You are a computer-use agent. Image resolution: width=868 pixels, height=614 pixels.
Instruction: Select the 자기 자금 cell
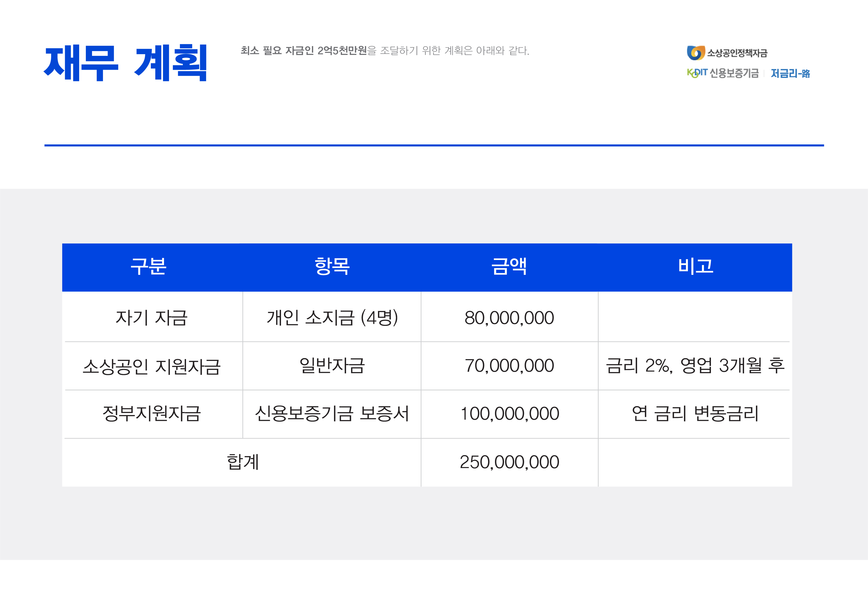[152, 318]
